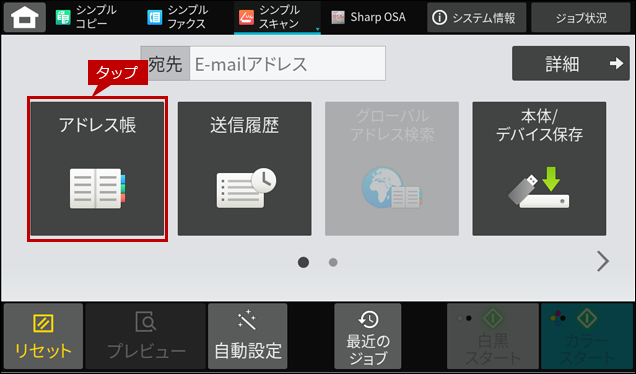Switch to シンプルコピー mode
The image size is (636, 374).
[86, 17]
